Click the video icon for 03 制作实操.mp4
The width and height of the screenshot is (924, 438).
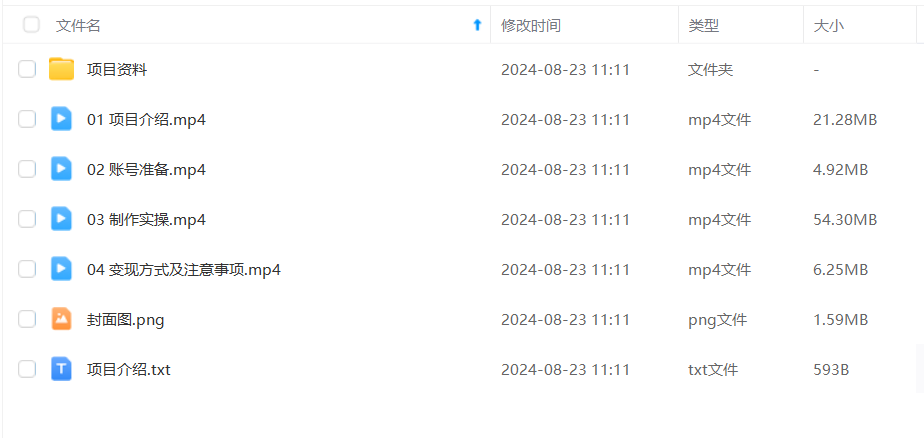coord(61,220)
